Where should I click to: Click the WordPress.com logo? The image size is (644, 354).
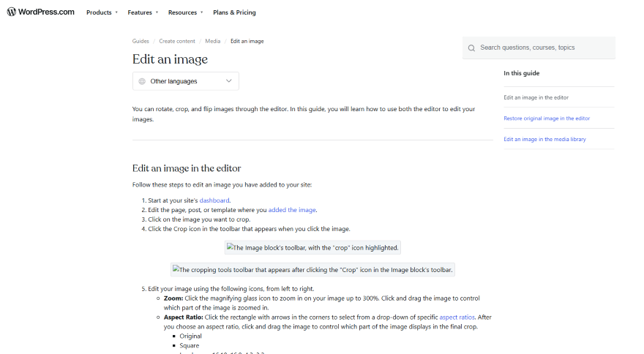click(41, 12)
